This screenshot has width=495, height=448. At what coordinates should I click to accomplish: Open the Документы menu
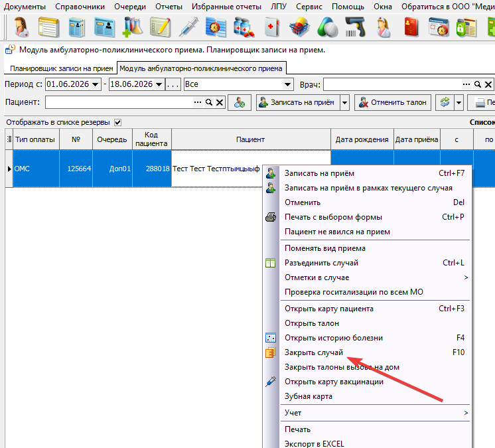tap(25, 7)
